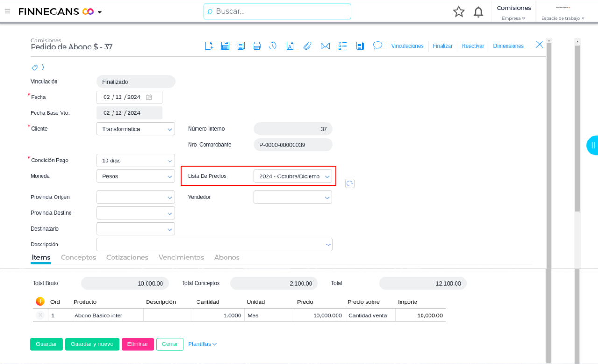This screenshot has height=364, width=598.
Task: Attach a file with paperclip icon
Action: point(307,46)
